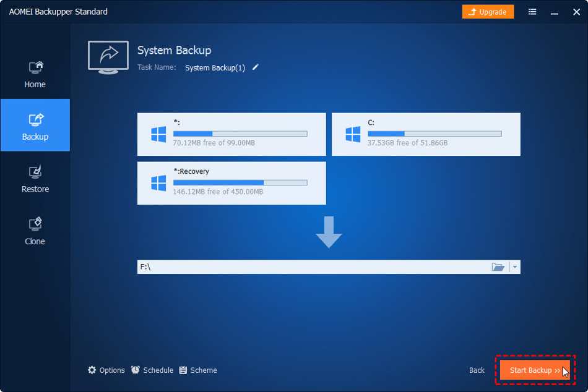The width and height of the screenshot is (588, 392).
Task: Start the backup with Start Backup
Action: click(535, 370)
